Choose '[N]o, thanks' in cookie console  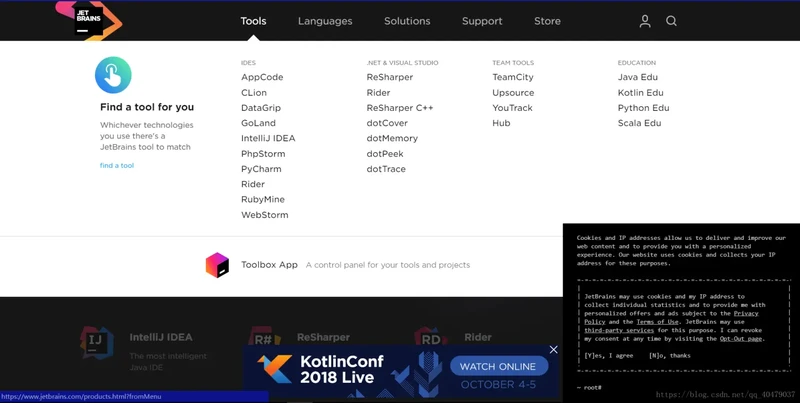(x=670, y=355)
